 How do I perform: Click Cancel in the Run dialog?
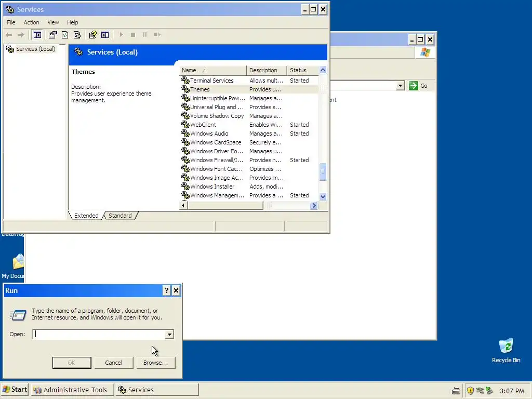113,362
